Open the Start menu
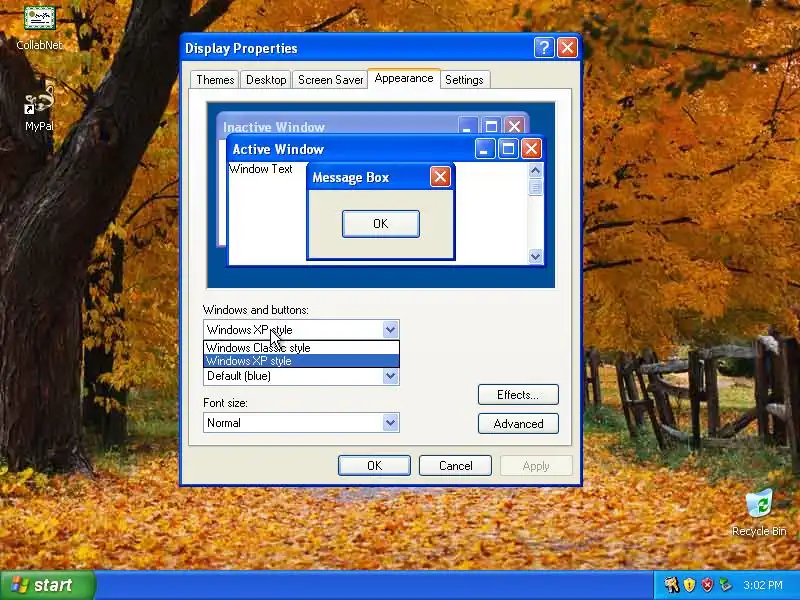 point(48,585)
